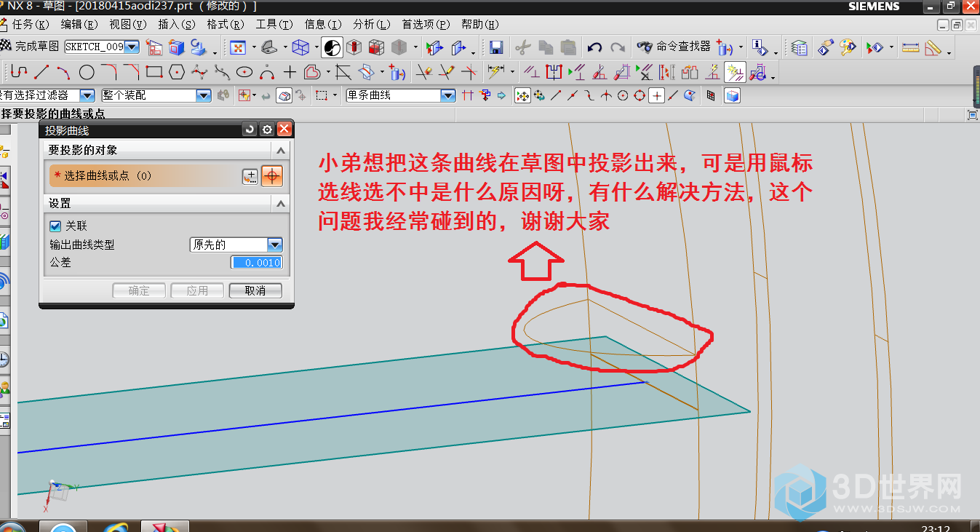Image resolution: width=980 pixels, height=532 pixels.
Task: Click the 应用 (Apply) button
Action: coord(197,290)
